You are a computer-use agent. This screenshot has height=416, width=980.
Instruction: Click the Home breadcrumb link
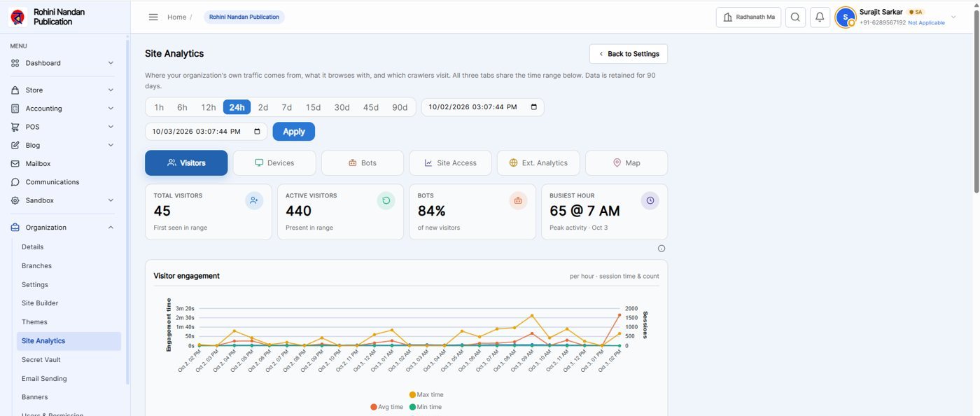176,17
